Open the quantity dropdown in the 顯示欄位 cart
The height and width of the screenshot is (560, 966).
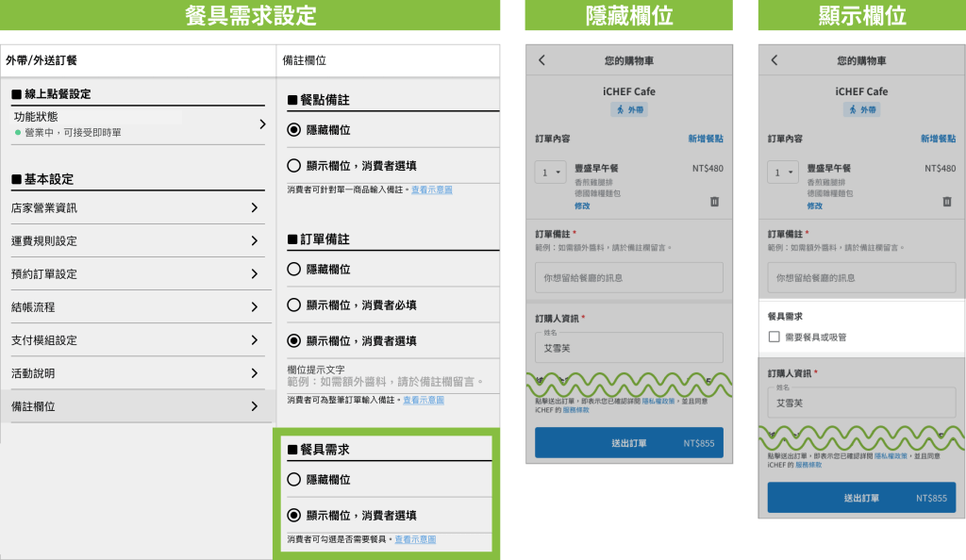pos(782,173)
